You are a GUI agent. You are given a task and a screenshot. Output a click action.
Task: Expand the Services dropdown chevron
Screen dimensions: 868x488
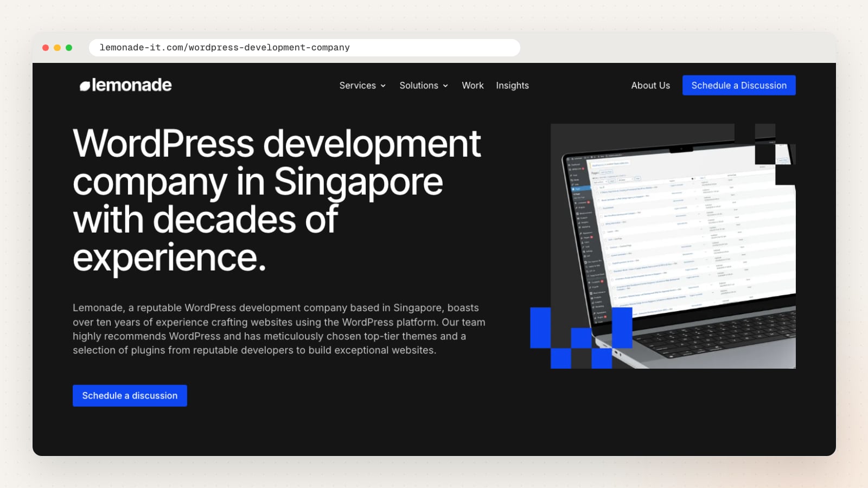[x=383, y=86]
